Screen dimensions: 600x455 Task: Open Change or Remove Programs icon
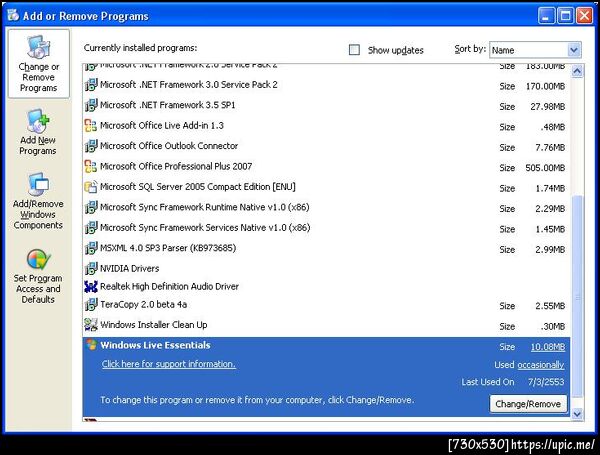coord(38,47)
